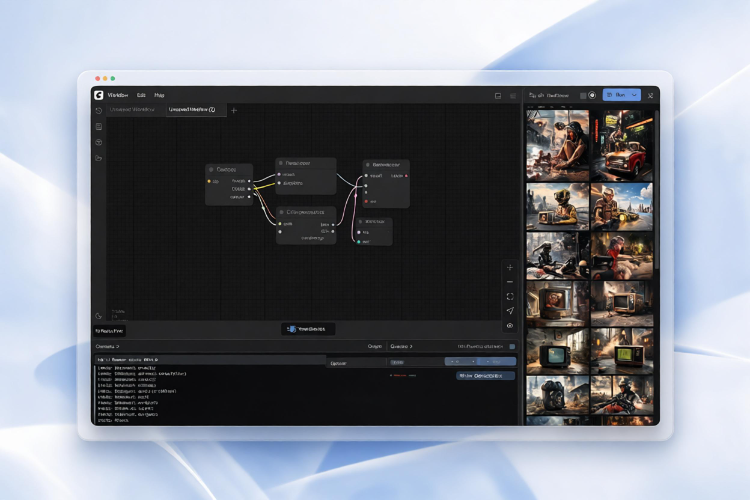750x500 pixels.
Task: Open thumbnail of the red vintage truck
Action: (622, 145)
